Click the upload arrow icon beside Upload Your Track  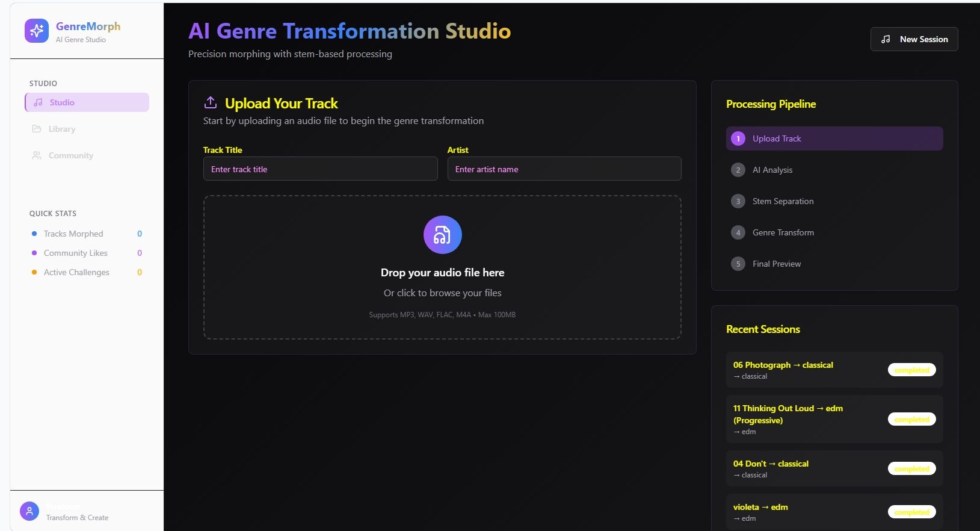(x=211, y=102)
